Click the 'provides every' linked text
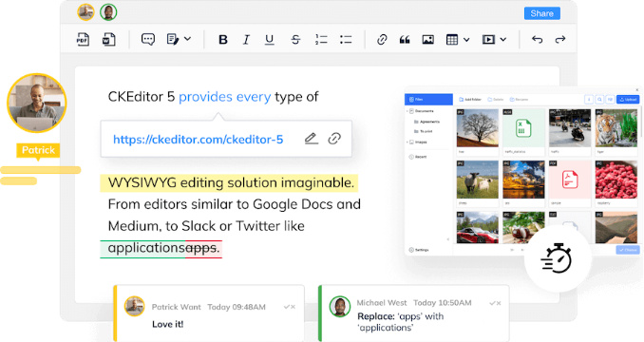 (225, 97)
